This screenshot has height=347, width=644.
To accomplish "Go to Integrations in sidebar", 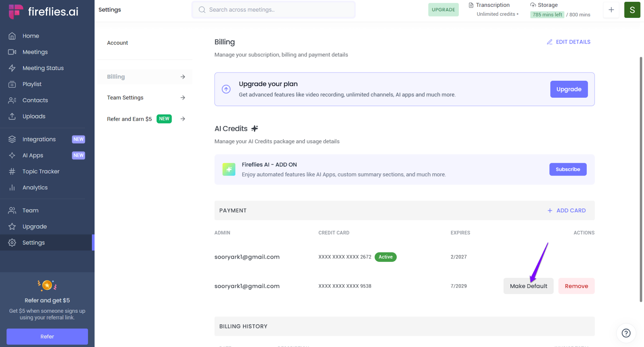I will point(39,140).
